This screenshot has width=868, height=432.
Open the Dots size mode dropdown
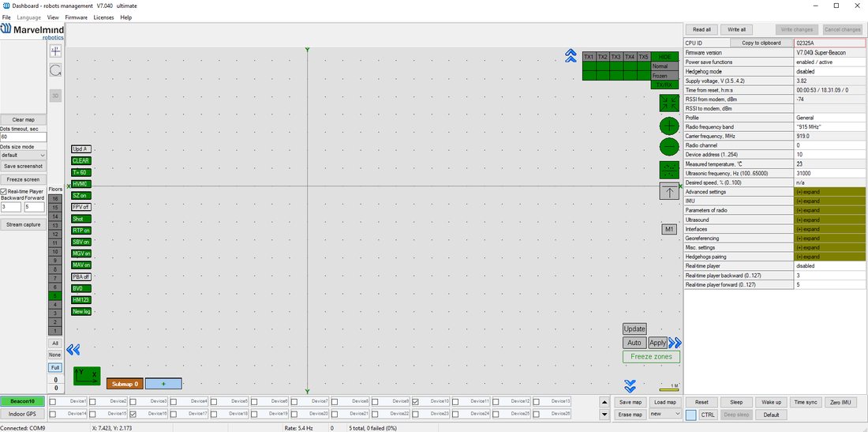tap(23, 156)
